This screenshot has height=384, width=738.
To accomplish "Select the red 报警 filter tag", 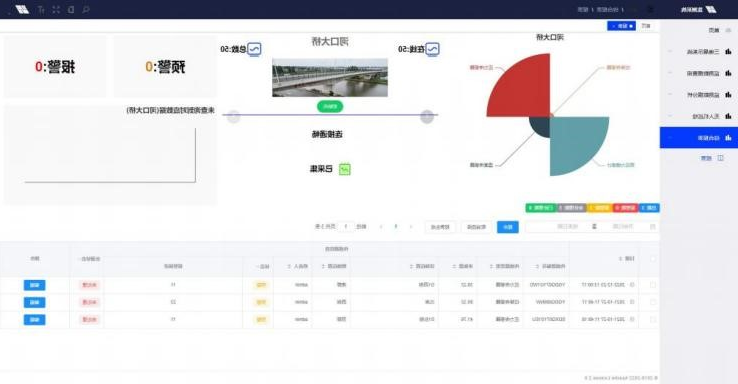I will [626, 208].
